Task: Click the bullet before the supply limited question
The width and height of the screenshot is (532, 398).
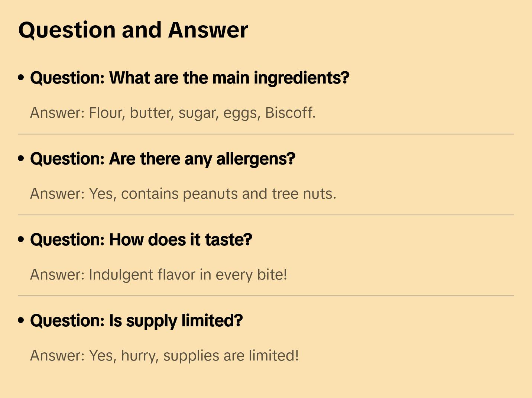Action: click(21, 320)
